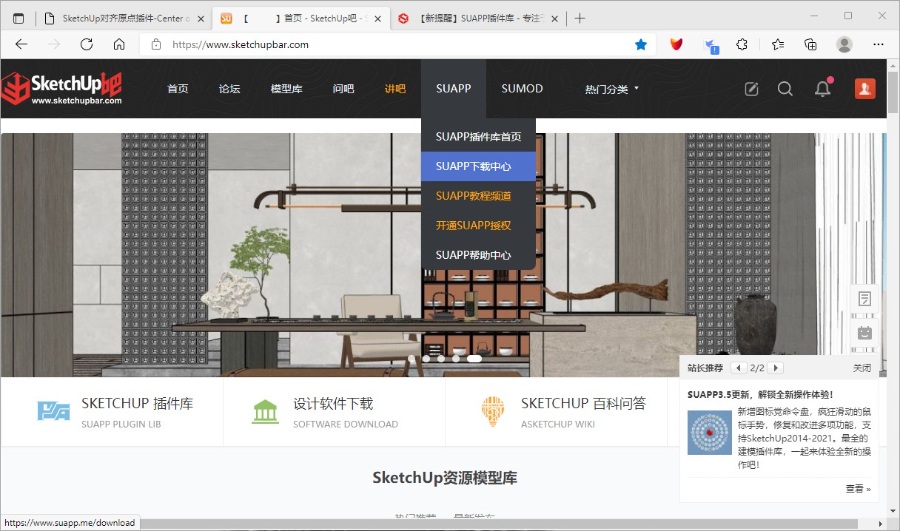Viewport: 900px width, 531px height.
Task: Go to previous 站长推荐 item
Action: [x=738, y=368]
